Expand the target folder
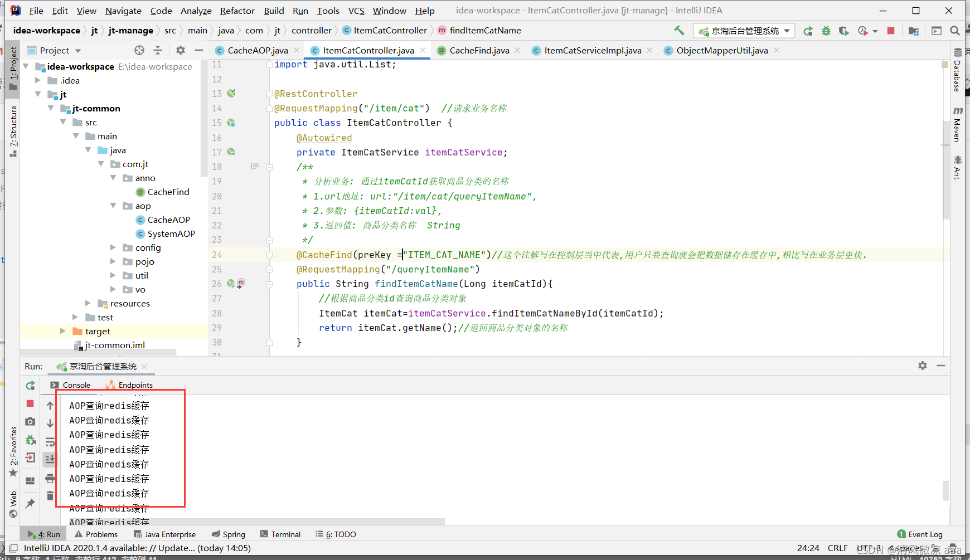 click(63, 331)
